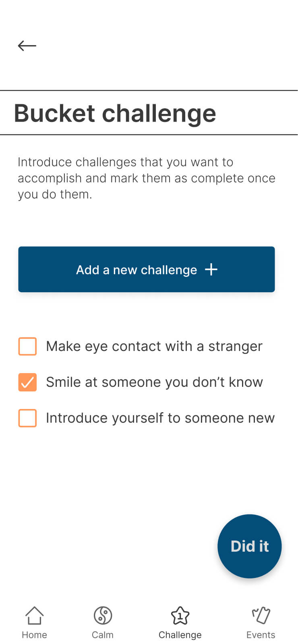Open the Events tickets icon
This screenshot has height=644, width=298.
pyautogui.click(x=261, y=615)
